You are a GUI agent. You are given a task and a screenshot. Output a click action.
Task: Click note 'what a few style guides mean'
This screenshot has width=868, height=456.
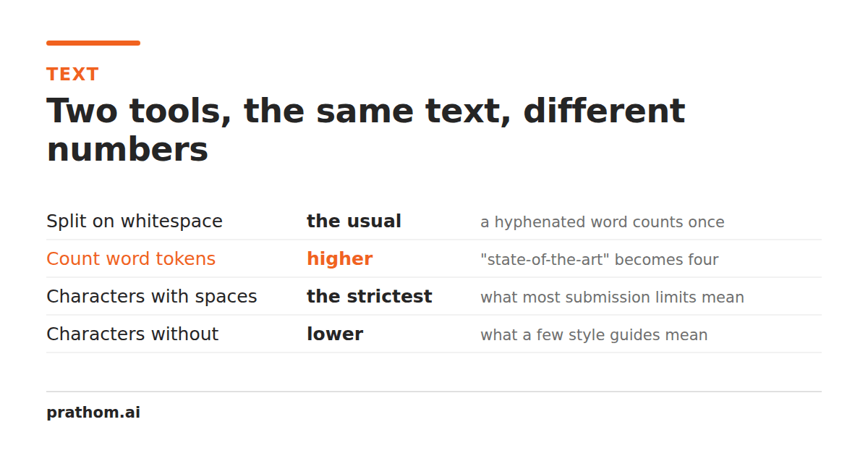coord(594,335)
